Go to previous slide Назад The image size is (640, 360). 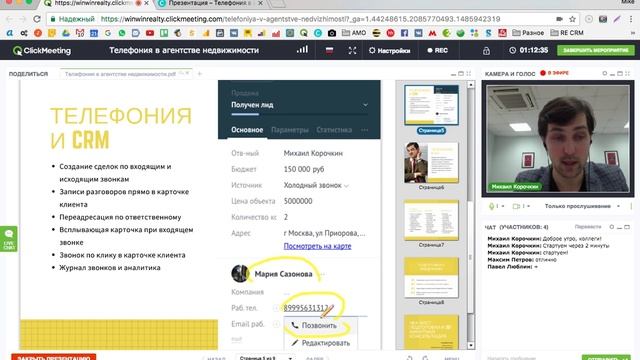[x=216, y=358]
